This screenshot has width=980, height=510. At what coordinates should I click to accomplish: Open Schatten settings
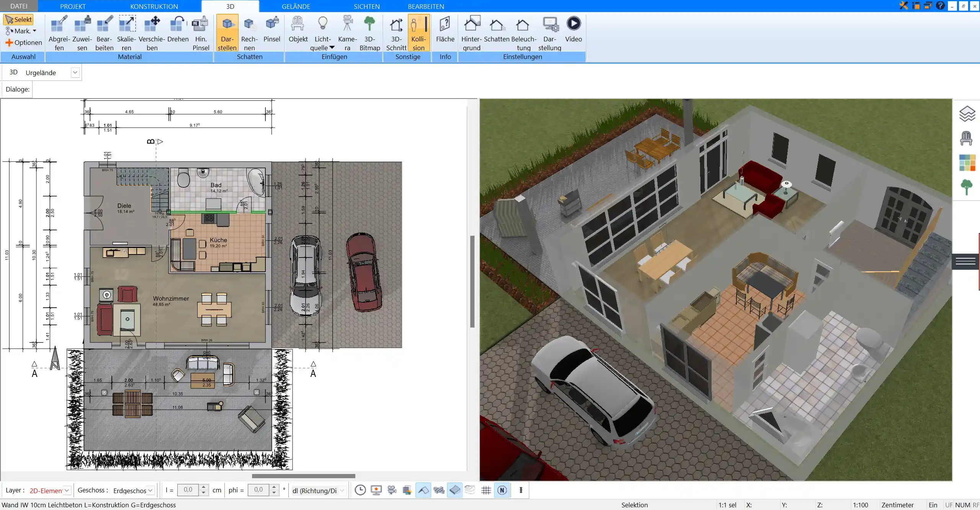[496, 30]
